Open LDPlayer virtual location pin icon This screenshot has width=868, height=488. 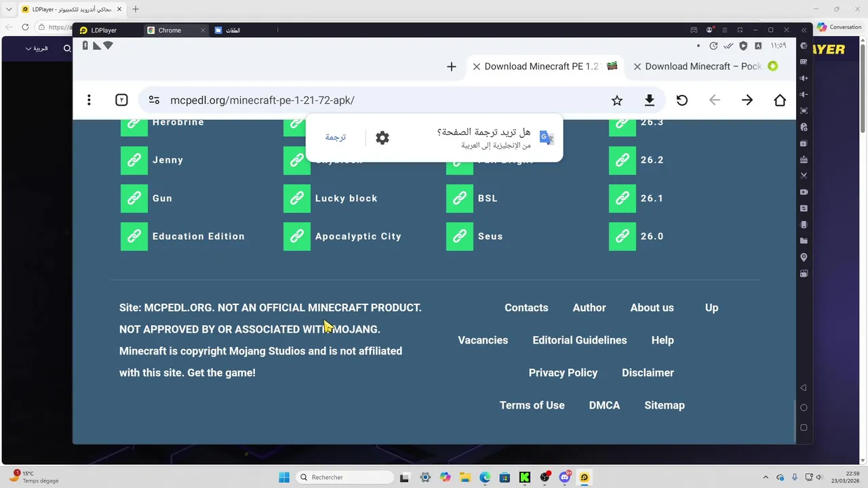coord(804,257)
